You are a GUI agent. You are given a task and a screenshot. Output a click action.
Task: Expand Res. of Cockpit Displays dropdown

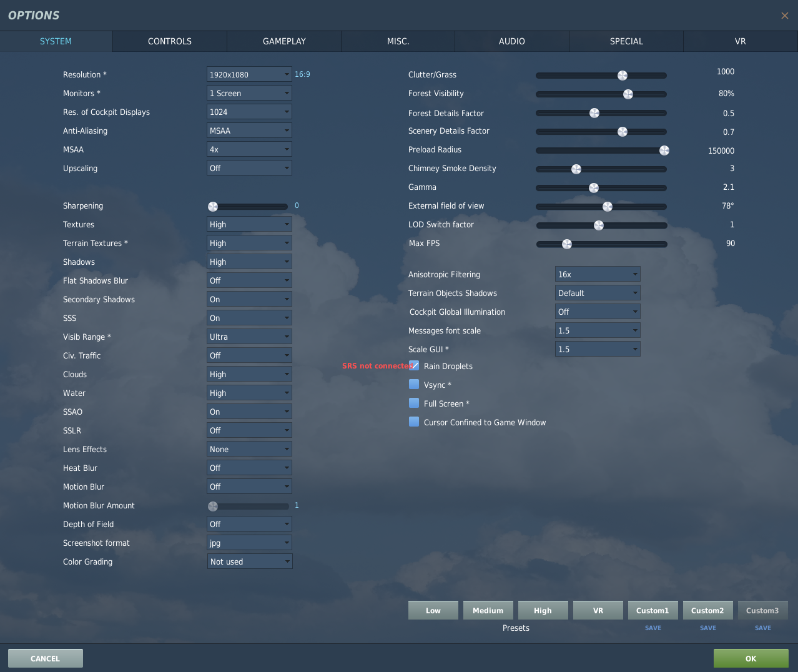coord(249,112)
